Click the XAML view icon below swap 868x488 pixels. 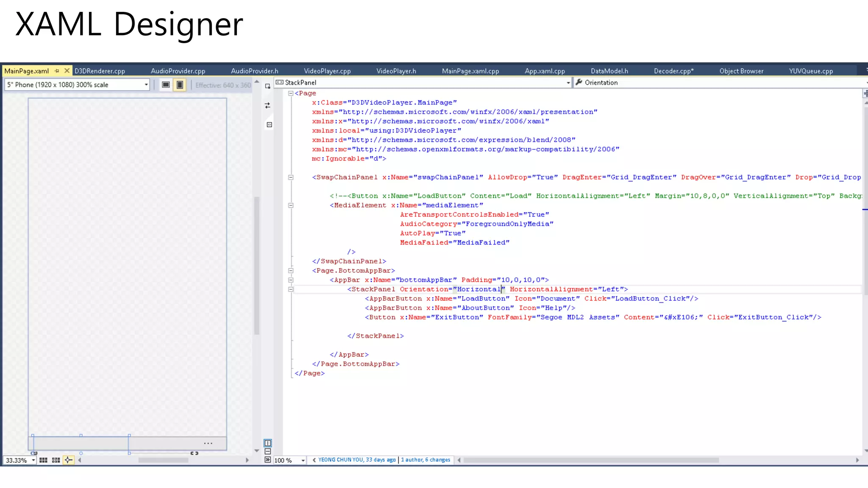pos(269,125)
